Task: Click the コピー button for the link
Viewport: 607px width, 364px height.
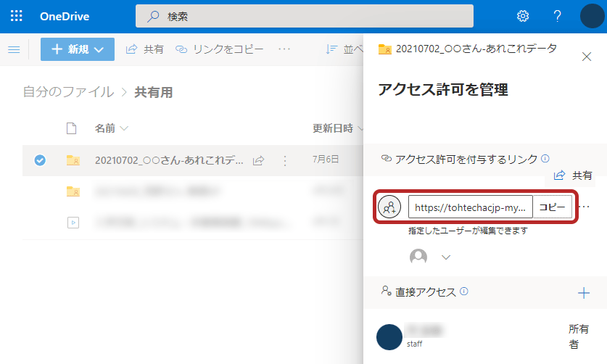Action: (553, 207)
